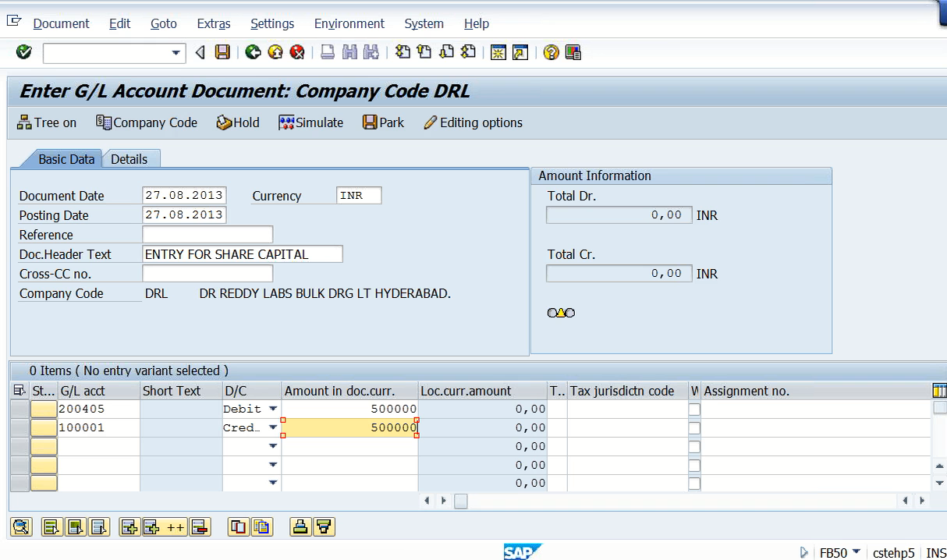Click the Copy Row icon
Screen dimensions: 947x560
click(238, 526)
